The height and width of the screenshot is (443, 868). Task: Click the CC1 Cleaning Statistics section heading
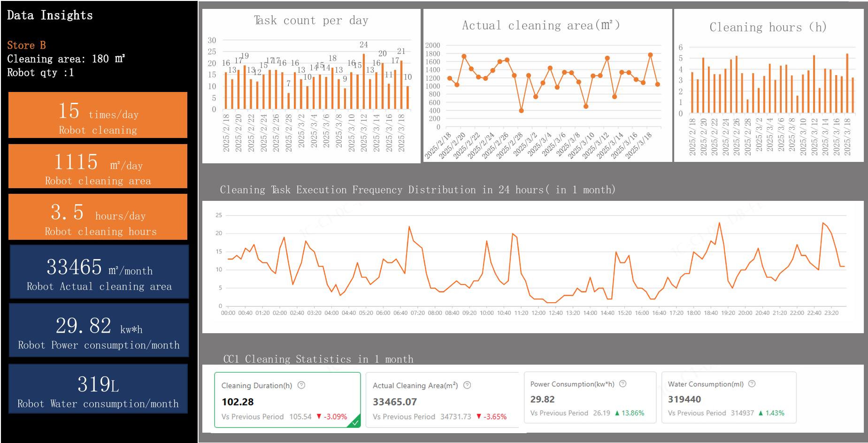tap(318, 359)
